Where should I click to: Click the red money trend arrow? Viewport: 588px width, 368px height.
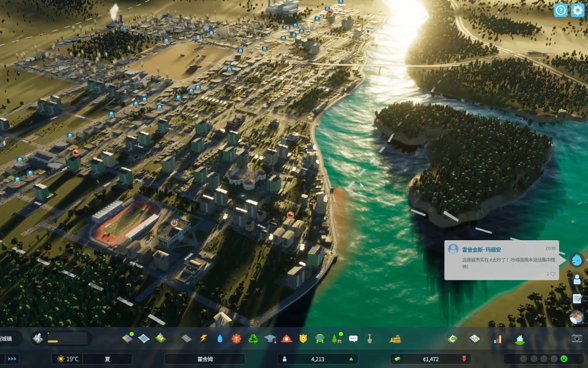tap(464, 359)
